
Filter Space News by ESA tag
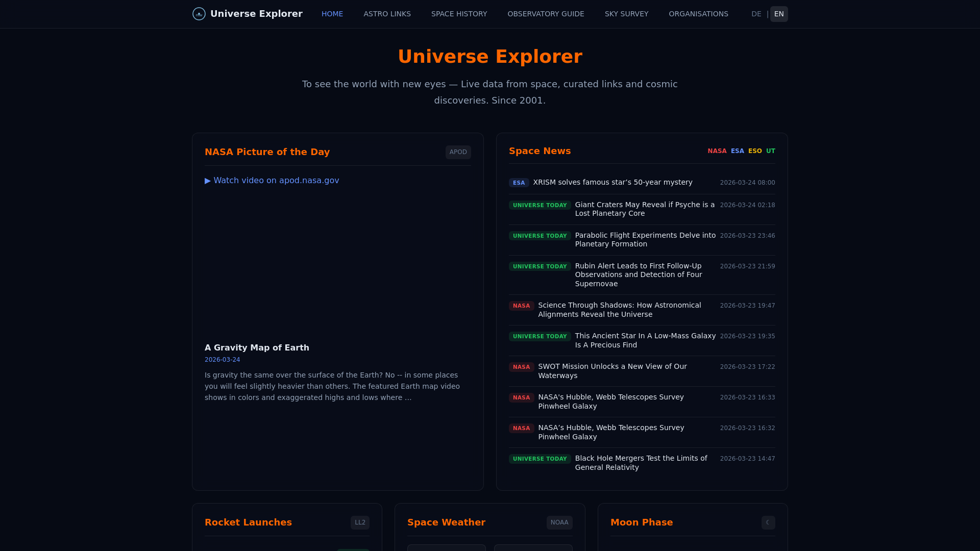pos(737,151)
